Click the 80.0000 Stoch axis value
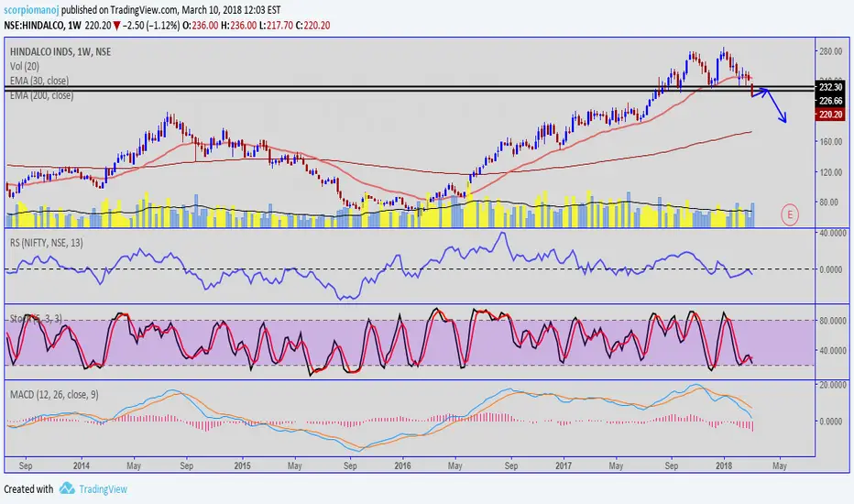This screenshot has height=504, width=854. click(x=833, y=321)
